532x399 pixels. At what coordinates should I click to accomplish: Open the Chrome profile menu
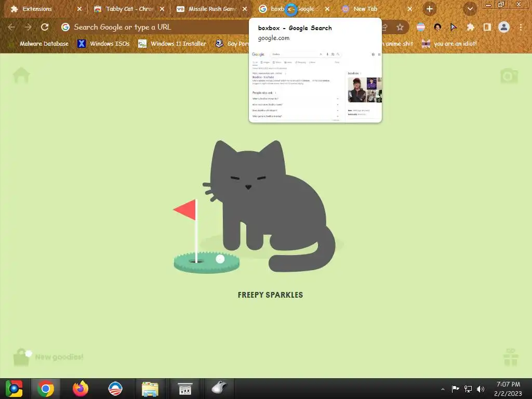tap(504, 27)
